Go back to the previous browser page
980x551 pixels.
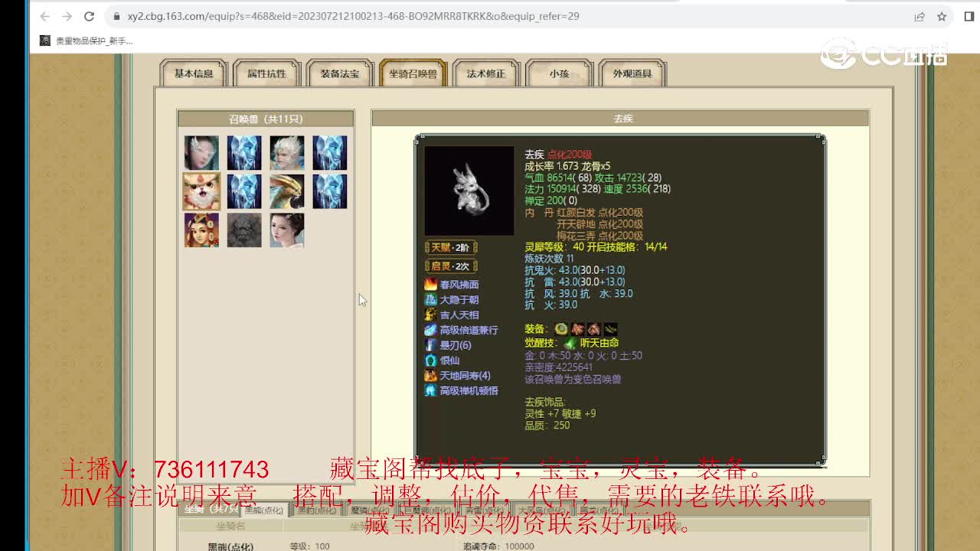click(x=44, y=16)
